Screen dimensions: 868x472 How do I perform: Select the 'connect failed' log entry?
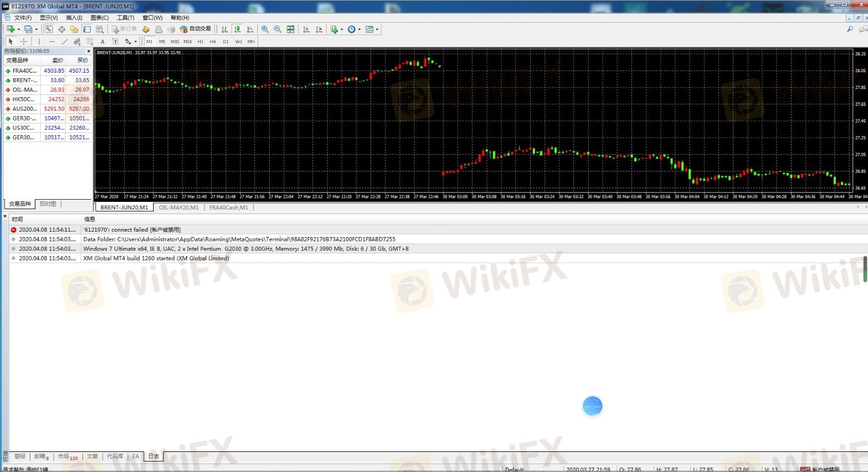438,230
